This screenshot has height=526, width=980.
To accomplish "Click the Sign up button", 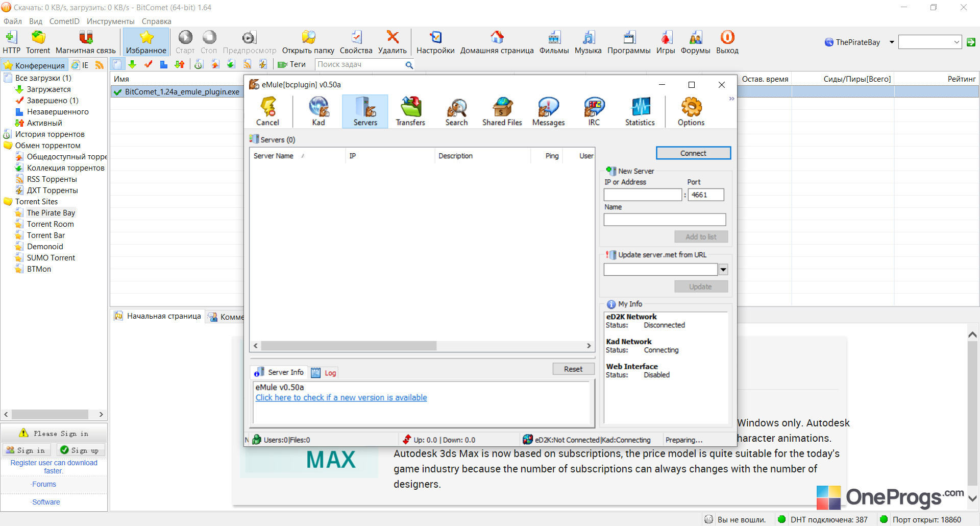I will pyautogui.click(x=80, y=450).
